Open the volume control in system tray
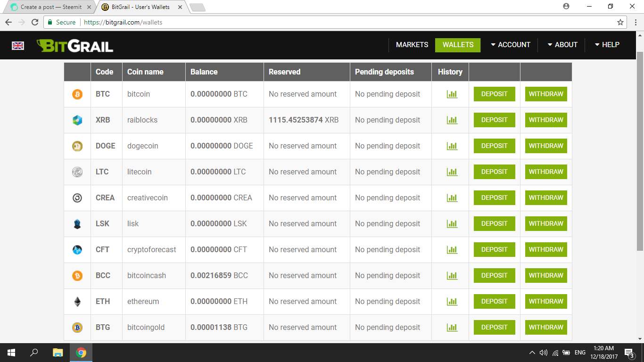The width and height of the screenshot is (644, 362). 544,353
